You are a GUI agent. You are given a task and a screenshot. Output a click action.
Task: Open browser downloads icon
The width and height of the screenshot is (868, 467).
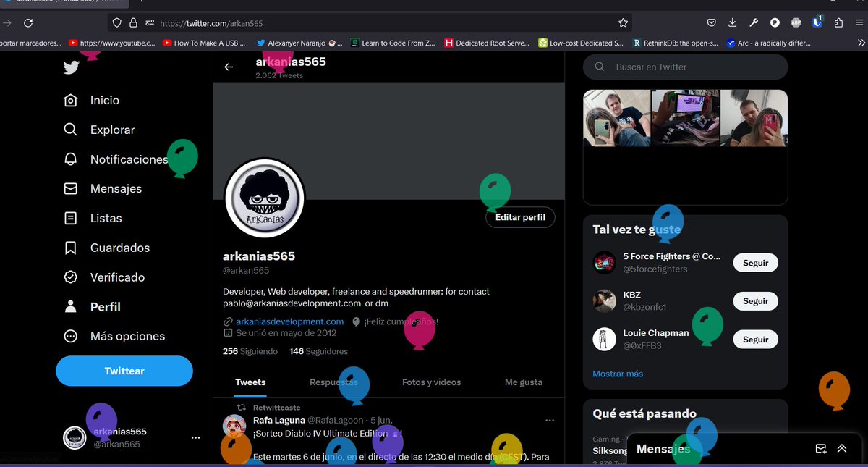733,23
